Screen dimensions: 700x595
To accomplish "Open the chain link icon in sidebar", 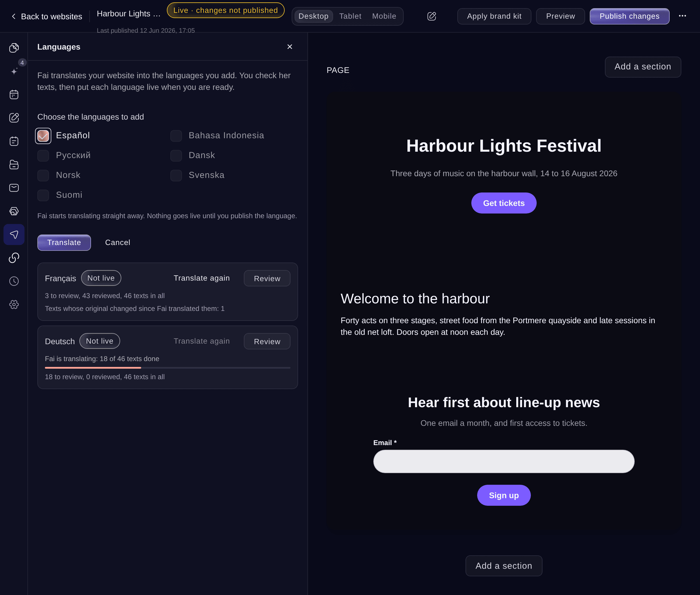I will [x=14, y=258].
